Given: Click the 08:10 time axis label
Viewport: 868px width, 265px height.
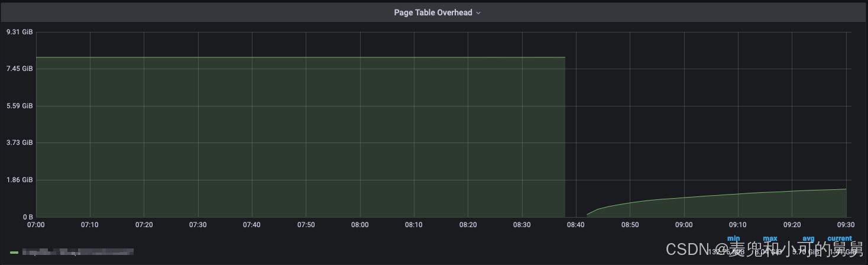Looking at the screenshot, I should click(414, 225).
